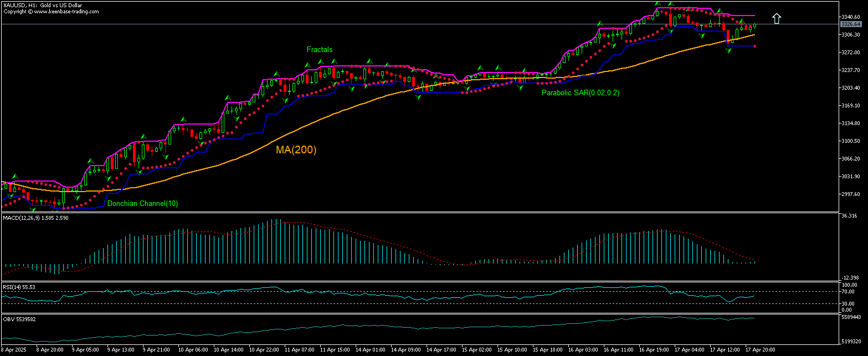The image size is (868, 356).
Task: Click the white up arrow near the price
Action: 777,18
